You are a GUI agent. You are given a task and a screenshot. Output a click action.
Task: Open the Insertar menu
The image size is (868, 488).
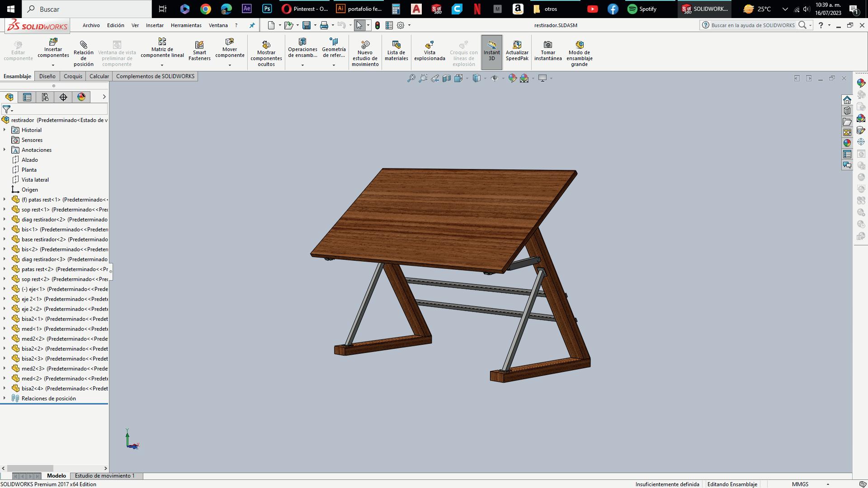pyautogui.click(x=155, y=25)
